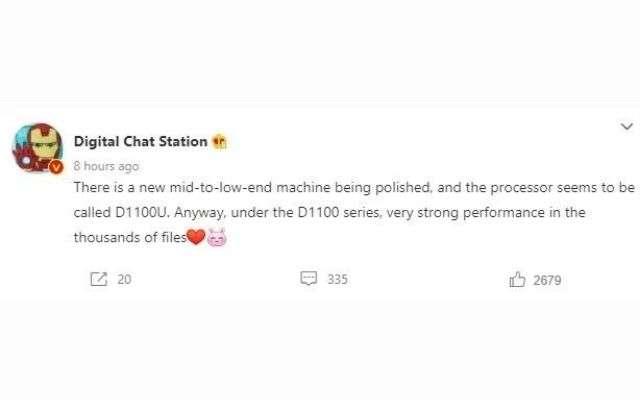Click the membership badge beside the username
Screen dimensions: 640x400
click(220, 142)
